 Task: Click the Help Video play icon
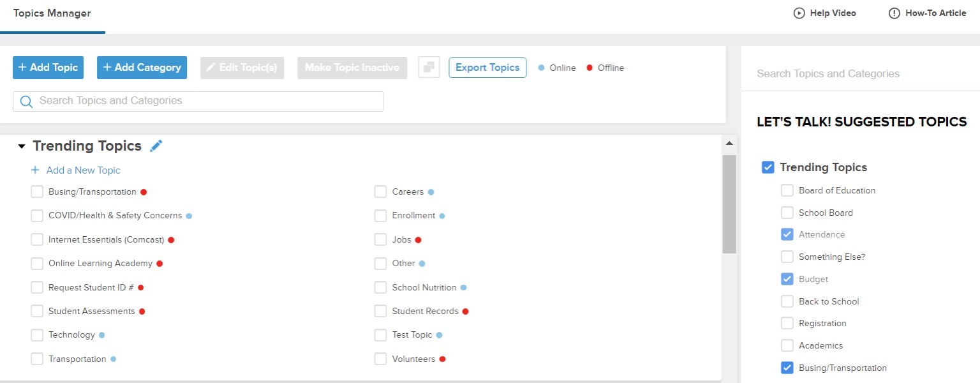click(799, 13)
